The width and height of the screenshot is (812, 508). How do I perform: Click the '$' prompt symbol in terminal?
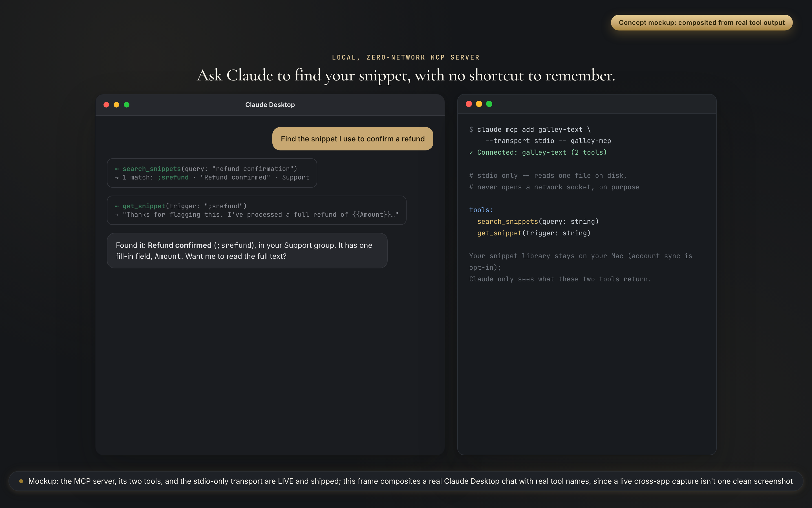pos(471,130)
